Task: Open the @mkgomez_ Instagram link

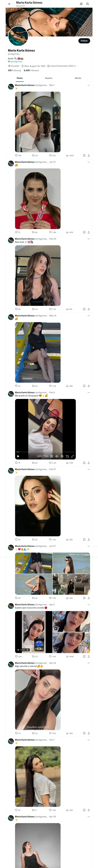Action: [17, 62]
